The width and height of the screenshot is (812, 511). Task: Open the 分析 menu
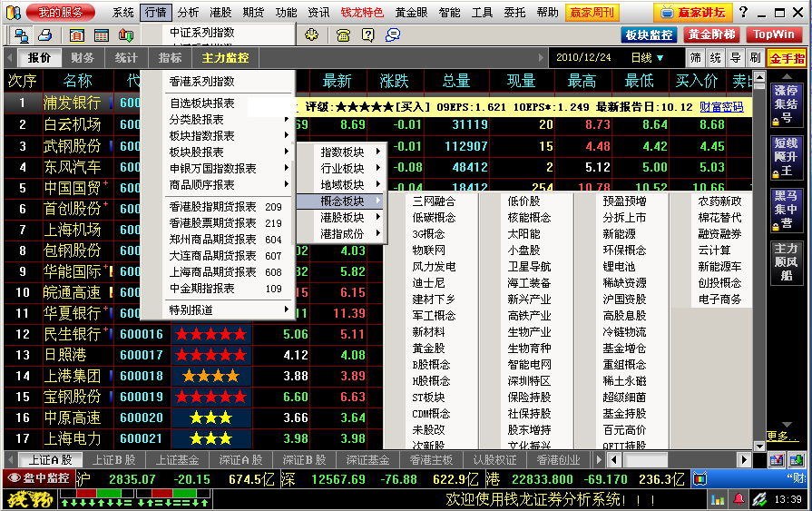(x=188, y=13)
